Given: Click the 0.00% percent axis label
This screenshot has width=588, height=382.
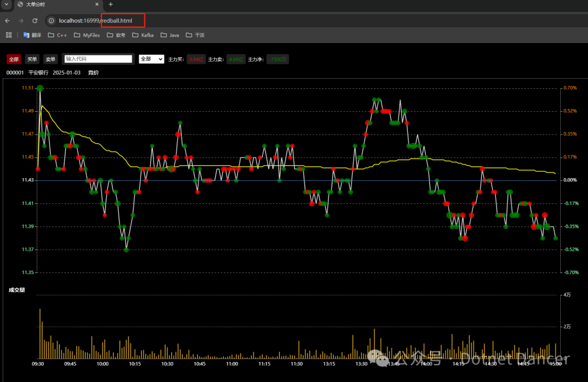Looking at the screenshot, I should [571, 180].
